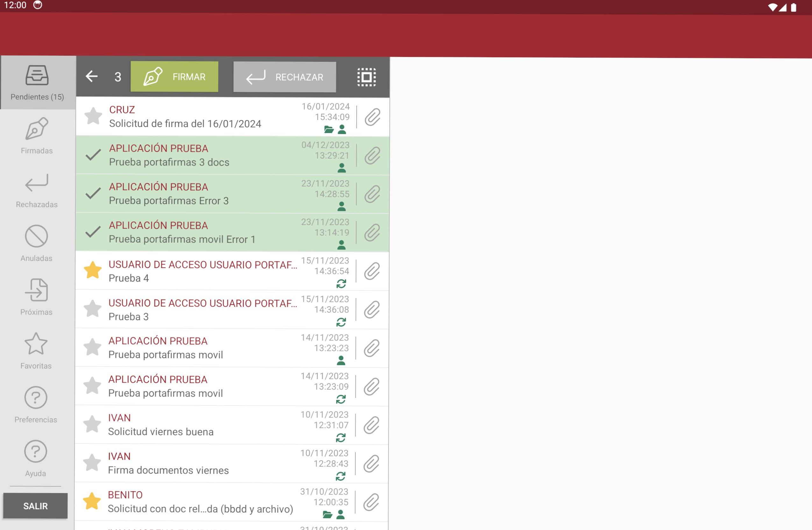
Task: Open Preferencias from the sidebar
Action: pos(36,405)
